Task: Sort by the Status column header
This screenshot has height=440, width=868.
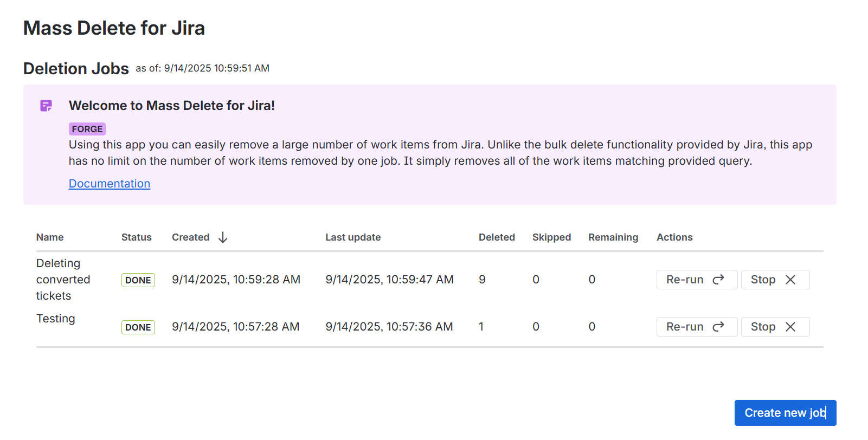Action: 137,237
